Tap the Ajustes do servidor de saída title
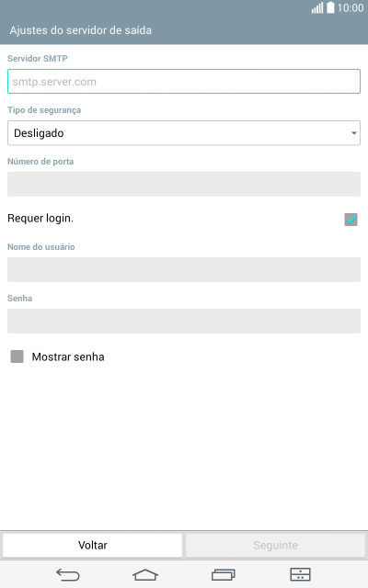This screenshot has width=368, height=588. [x=81, y=30]
